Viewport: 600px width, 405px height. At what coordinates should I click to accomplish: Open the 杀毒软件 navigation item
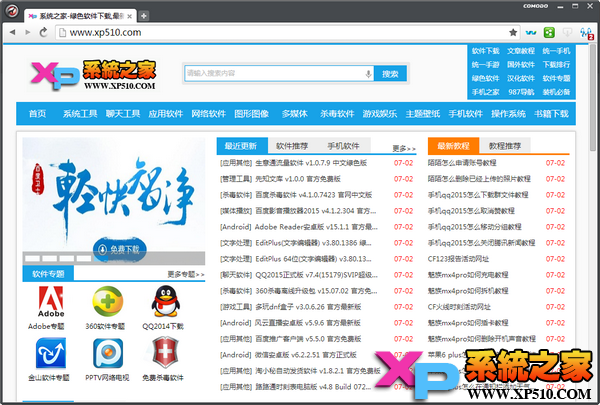click(337, 114)
